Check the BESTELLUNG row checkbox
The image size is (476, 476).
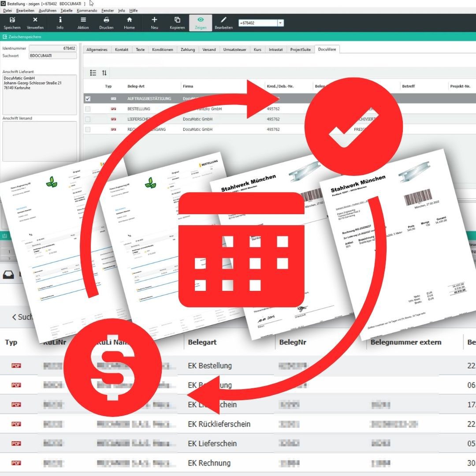point(88,109)
